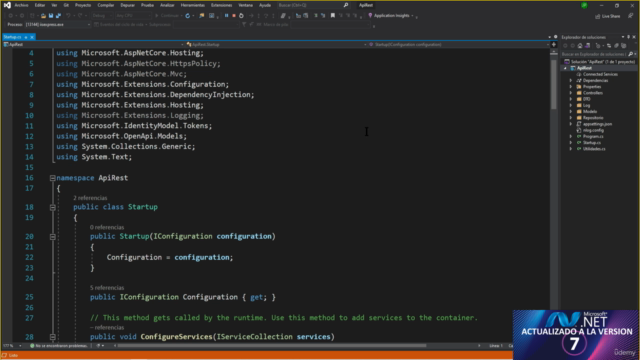This screenshot has height=360, width=640.
Task: Select Program.cs in Solution Explorer
Action: (x=592, y=136)
